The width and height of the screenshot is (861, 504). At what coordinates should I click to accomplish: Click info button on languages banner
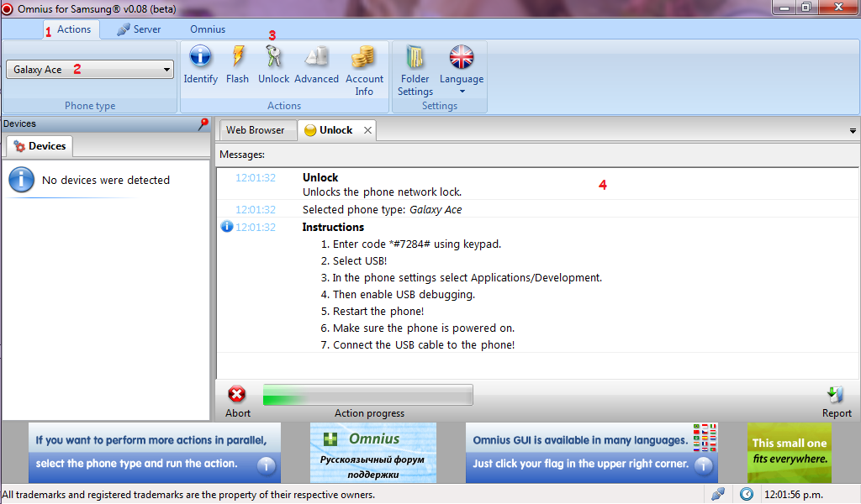[704, 465]
